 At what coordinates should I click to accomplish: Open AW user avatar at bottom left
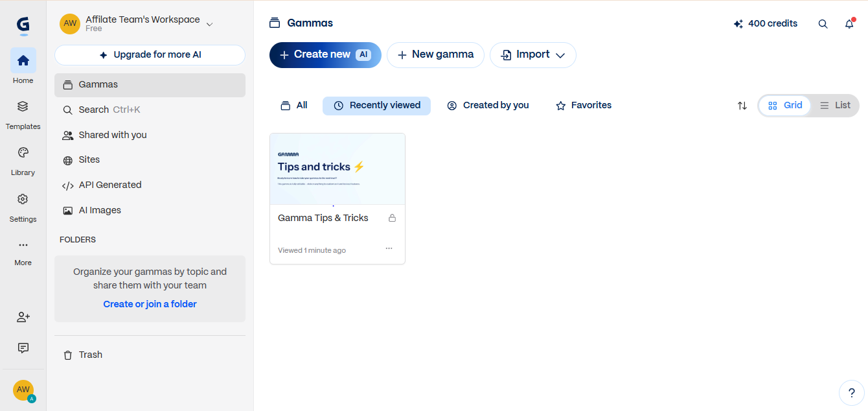tap(23, 390)
